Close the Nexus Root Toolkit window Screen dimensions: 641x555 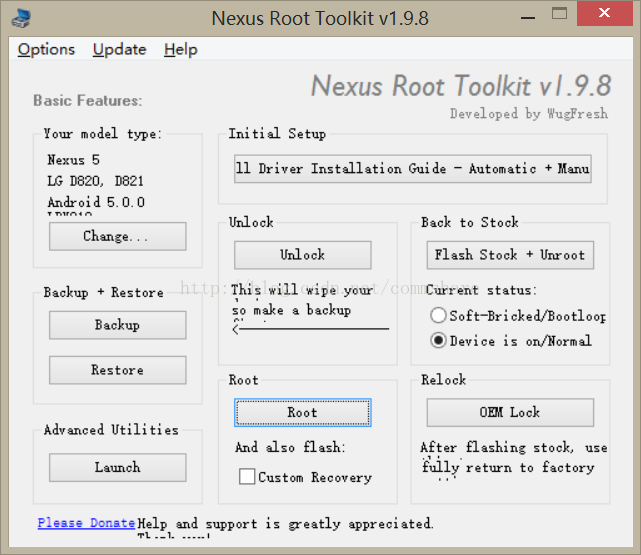(605, 13)
